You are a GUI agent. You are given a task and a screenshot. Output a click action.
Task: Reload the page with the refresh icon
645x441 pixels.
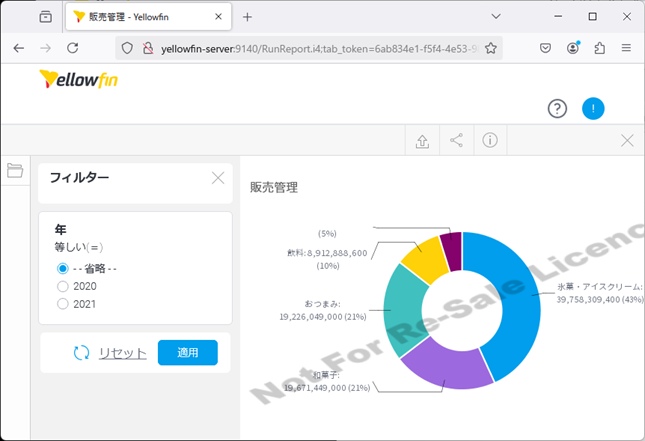tap(73, 48)
